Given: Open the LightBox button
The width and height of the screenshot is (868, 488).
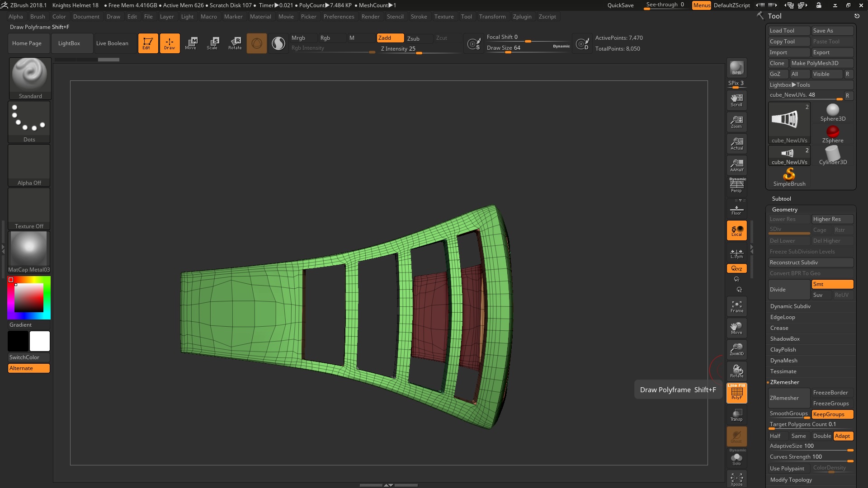Looking at the screenshot, I should (72, 43).
